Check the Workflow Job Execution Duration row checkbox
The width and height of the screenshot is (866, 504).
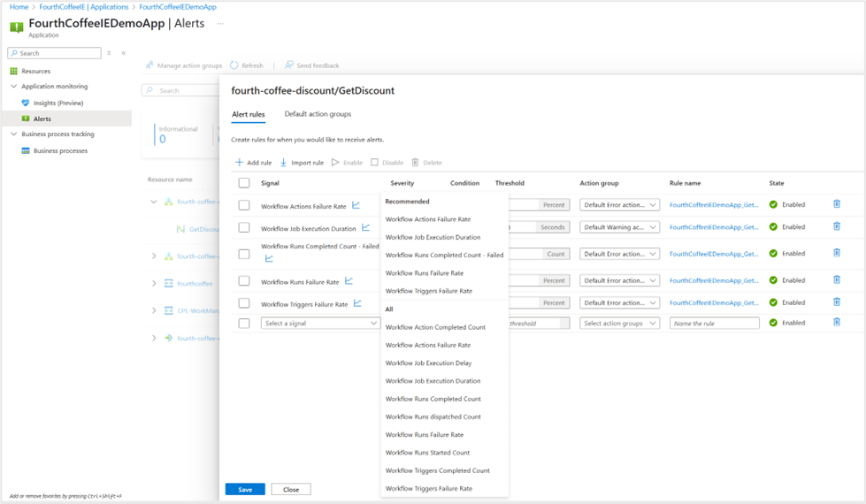[244, 227]
